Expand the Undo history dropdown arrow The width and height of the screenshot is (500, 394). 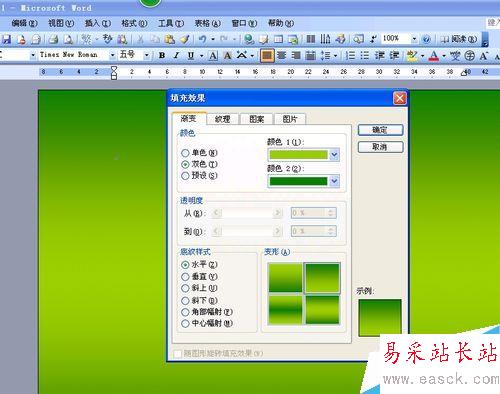(213, 39)
